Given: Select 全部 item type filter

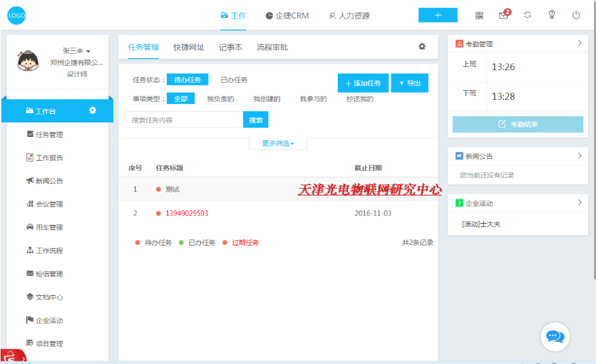Looking at the screenshot, I should tap(181, 99).
